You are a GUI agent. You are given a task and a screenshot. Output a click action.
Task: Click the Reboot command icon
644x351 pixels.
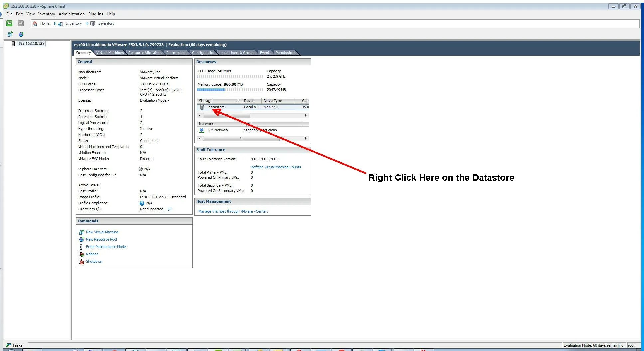tap(81, 254)
